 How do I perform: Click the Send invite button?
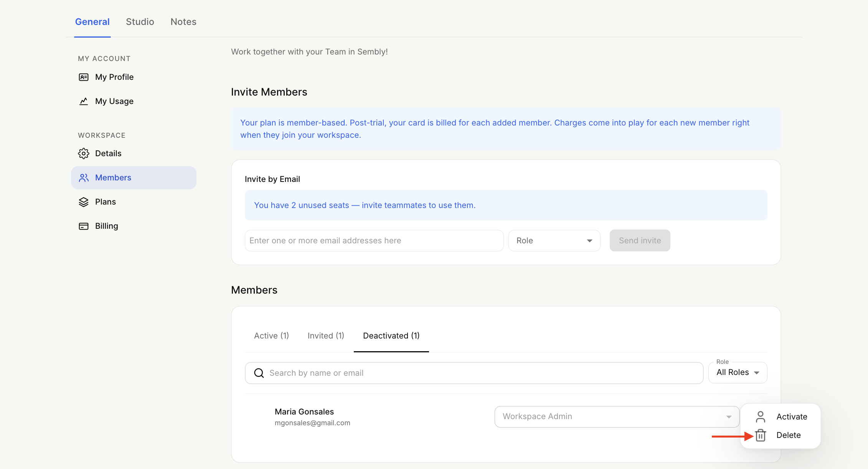click(640, 241)
